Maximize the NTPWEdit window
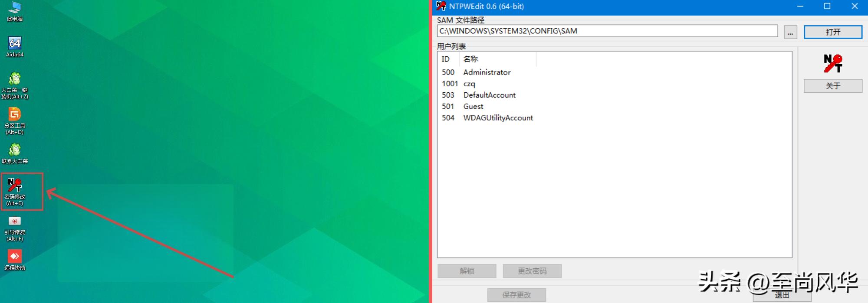Viewport: 868px width, 303px height. (x=827, y=6)
